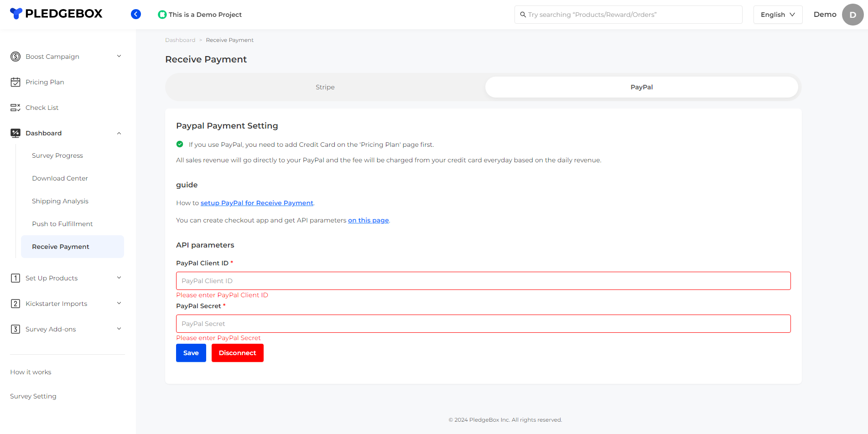This screenshot has width=868, height=434.
Task: Switch to the Stripe tab
Action: tap(325, 87)
